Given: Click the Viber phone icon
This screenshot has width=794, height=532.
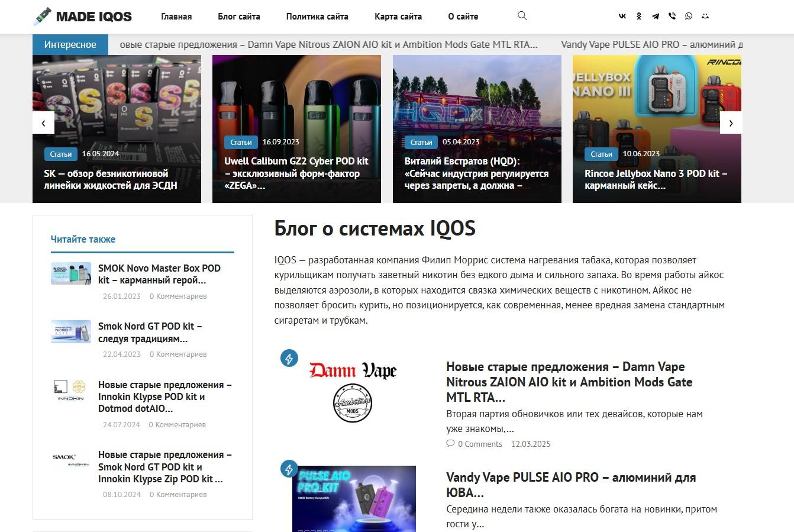Looking at the screenshot, I should point(672,17).
